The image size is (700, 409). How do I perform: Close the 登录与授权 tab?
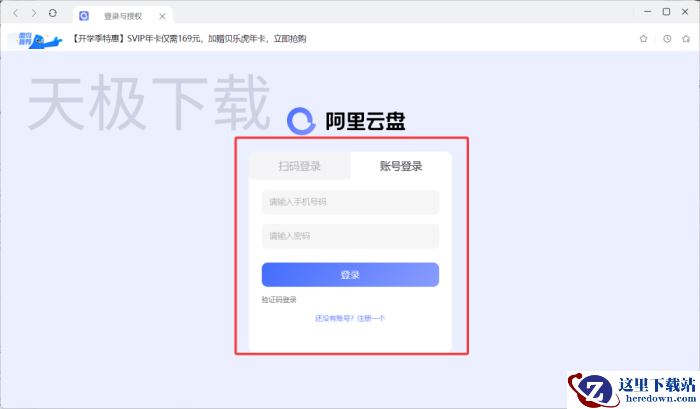pyautogui.click(x=162, y=16)
